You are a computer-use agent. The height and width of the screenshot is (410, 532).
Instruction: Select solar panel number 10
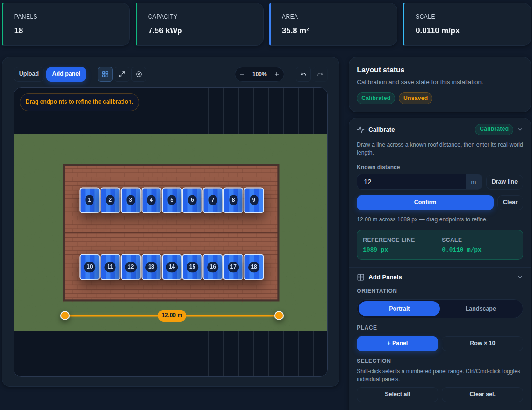coord(90,267)
